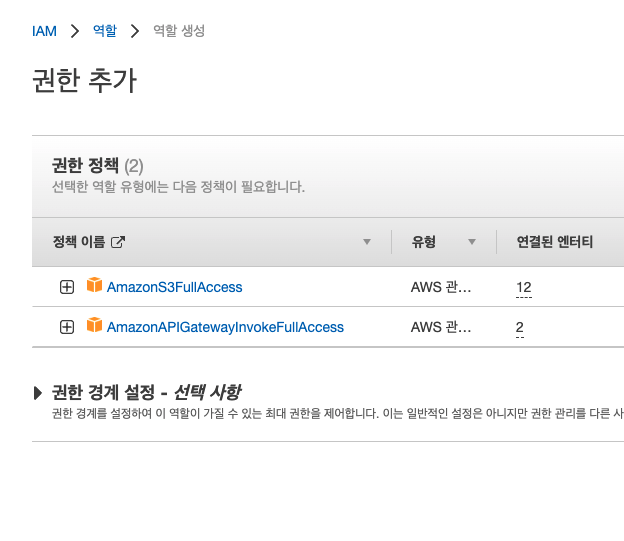Open the AmazonAPIGatewayInvokeFullAccess policy link

tap(225, 327)
